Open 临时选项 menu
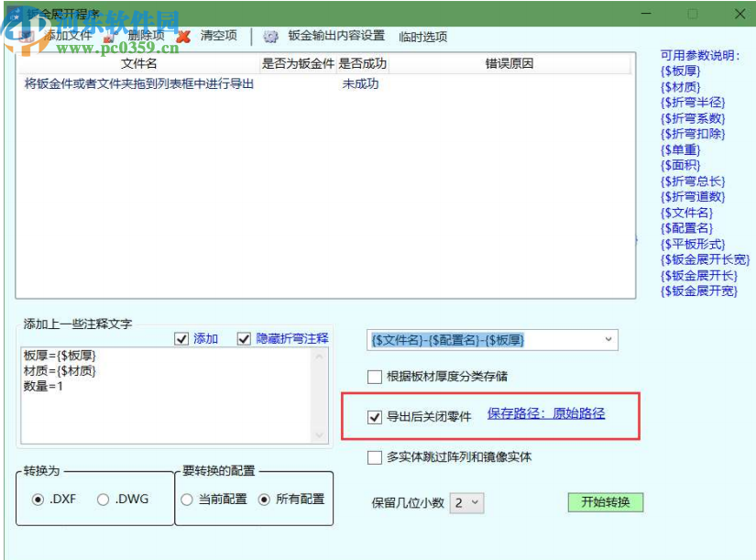Viewport: 756px width, 560px height. pyautogui.click(x=422, y=37)
